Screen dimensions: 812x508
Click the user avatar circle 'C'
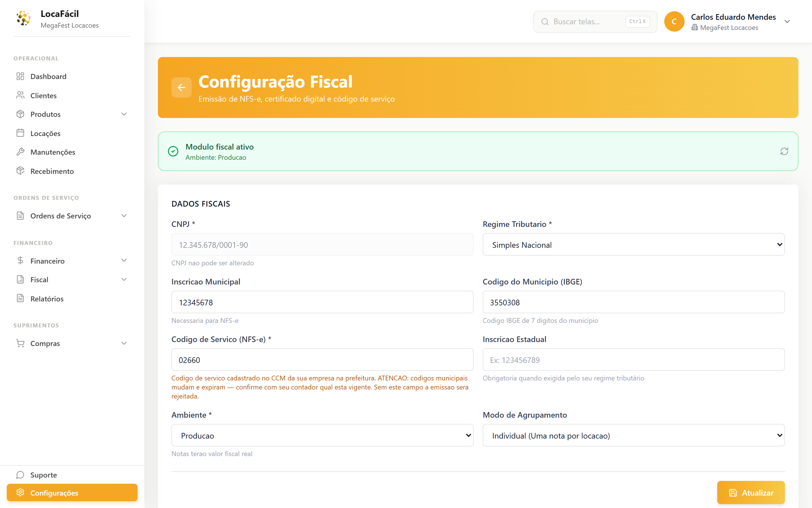click(674, 21)
